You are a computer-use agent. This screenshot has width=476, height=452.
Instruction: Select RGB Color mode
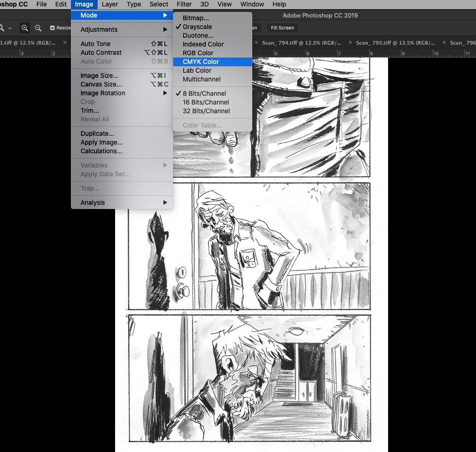click(x=213, y=53)
